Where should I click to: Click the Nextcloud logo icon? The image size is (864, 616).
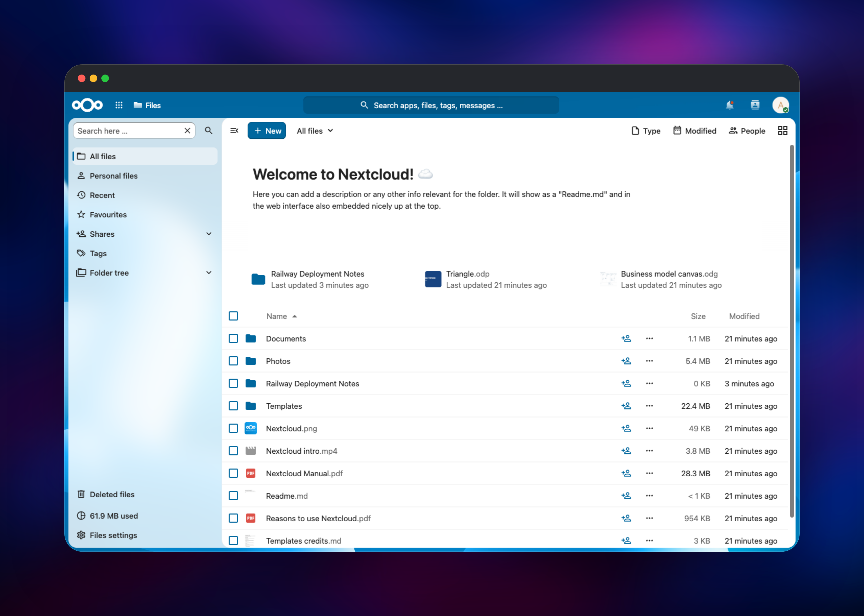87,105
